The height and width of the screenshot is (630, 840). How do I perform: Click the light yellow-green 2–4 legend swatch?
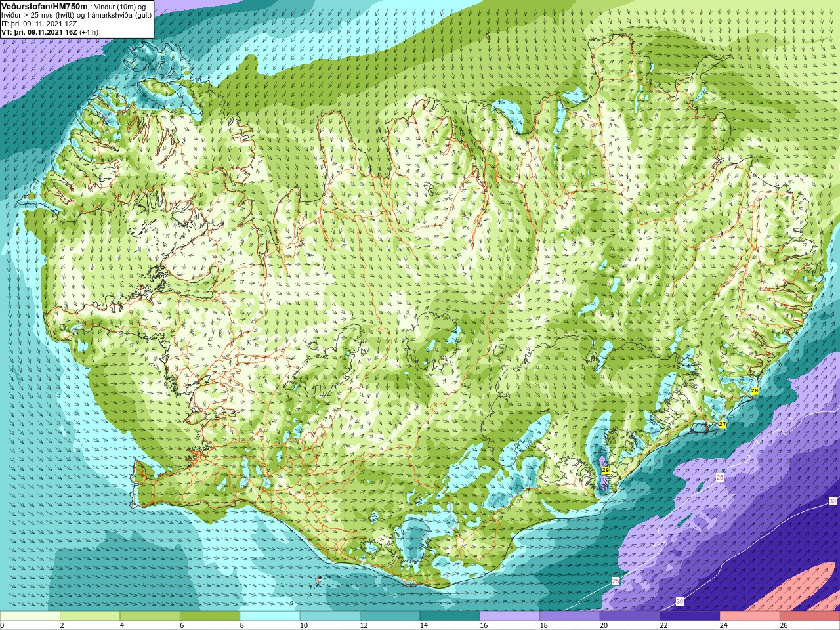(x=90, y=616)
